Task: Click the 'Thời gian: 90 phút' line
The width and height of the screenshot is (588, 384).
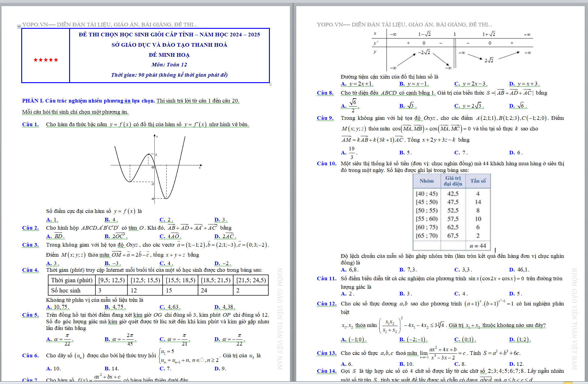Action: click(169, 75)
